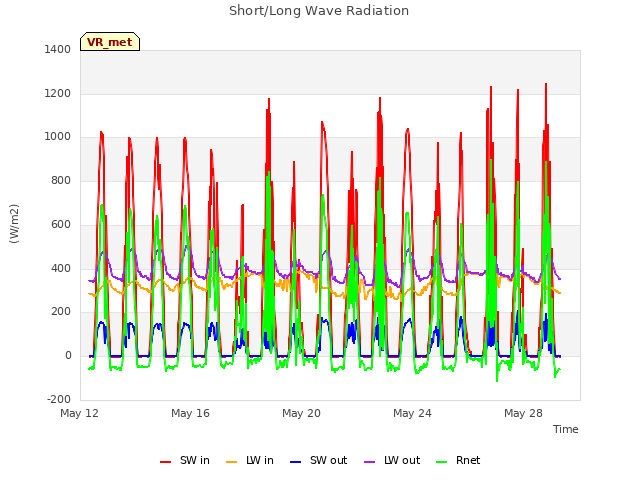Click the green Rnet legend swatch

pos(441,462)
